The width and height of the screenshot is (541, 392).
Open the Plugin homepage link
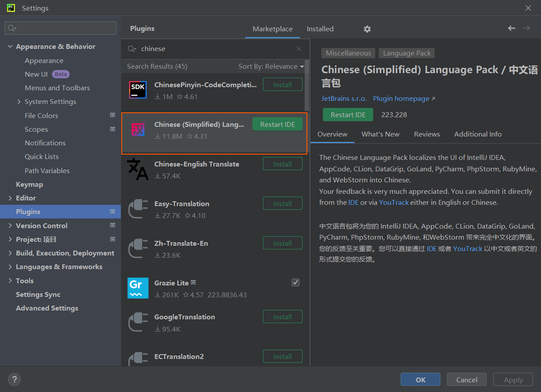tap(404, 99)
